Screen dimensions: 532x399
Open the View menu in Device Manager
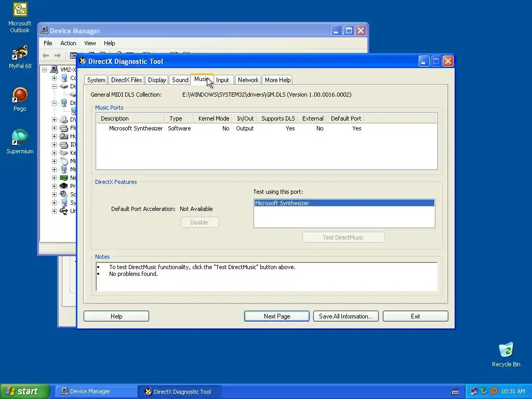90,43
